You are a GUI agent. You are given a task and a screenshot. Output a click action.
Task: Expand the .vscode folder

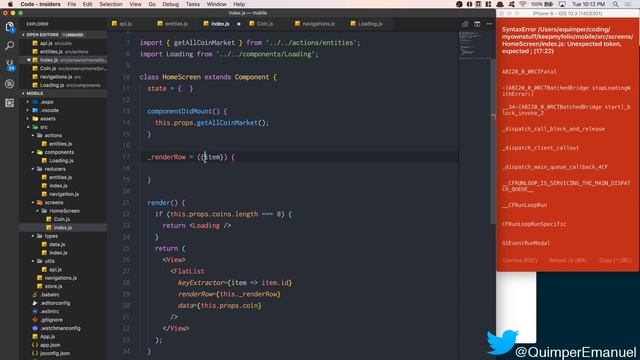click(28, 110)
